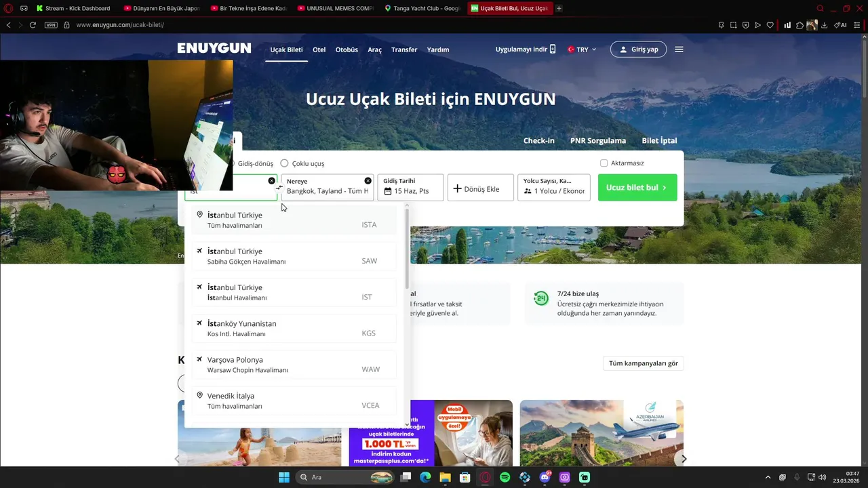
Task: Click the padlock site info icon
Action: point(66,24)
